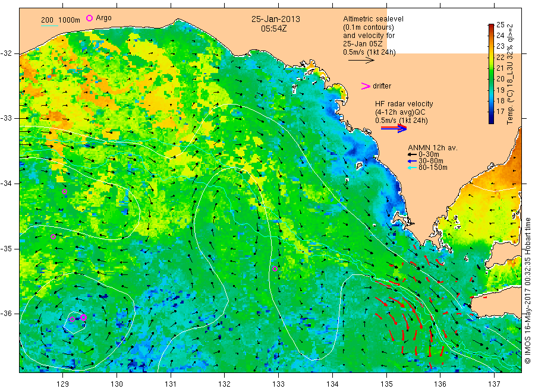
Task: Click the color bar tick label '18'
Action: 500,100
